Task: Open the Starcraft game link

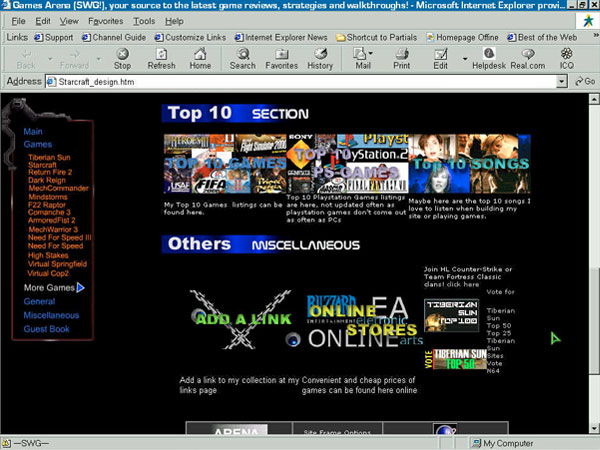Action: pos(42,165)
